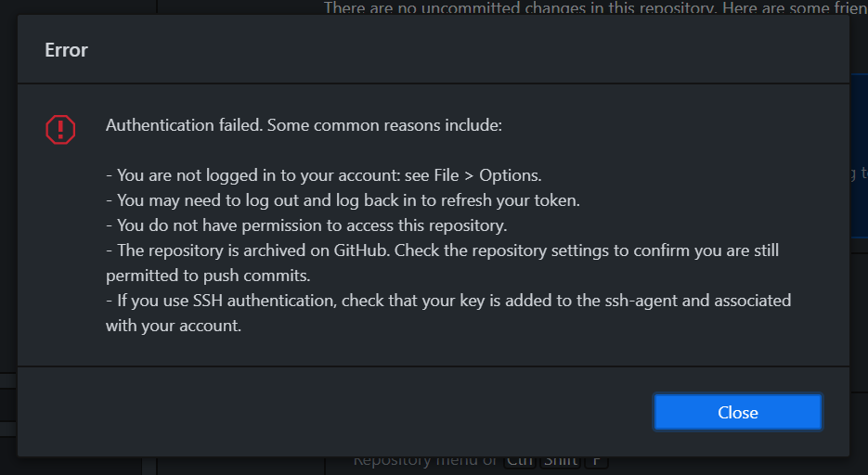The image size is (868, 475).
Task: Click the blue highlighted panel at right edge
Action: coord(859,155)
